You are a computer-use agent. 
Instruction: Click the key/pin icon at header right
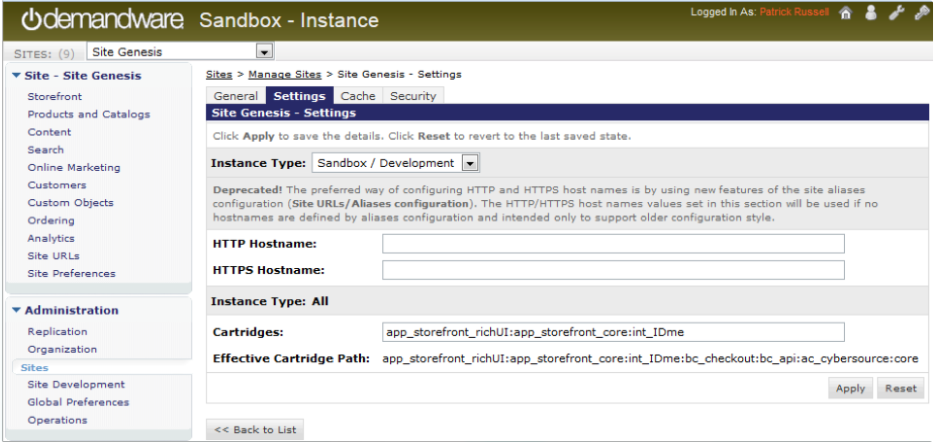922,13
